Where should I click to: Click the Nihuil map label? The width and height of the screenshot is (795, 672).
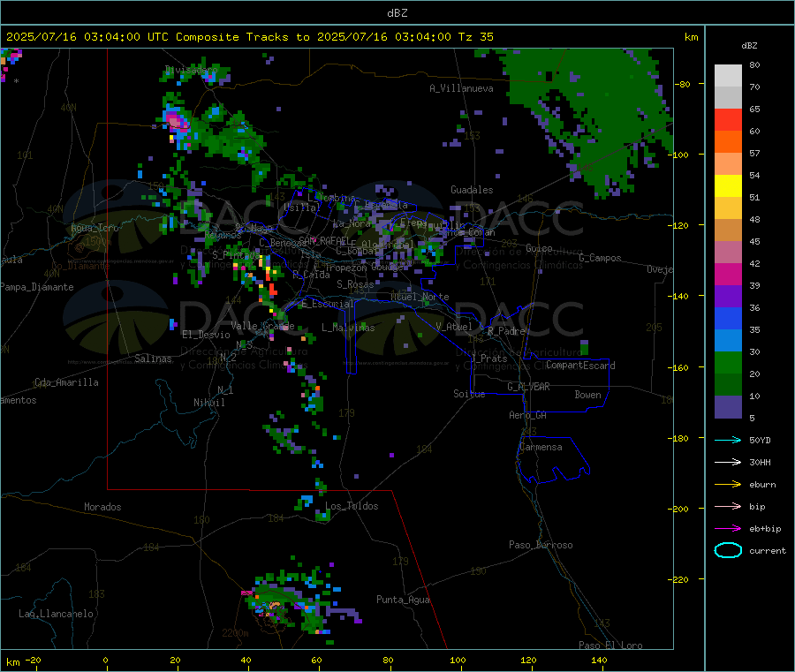click(208, 403)
